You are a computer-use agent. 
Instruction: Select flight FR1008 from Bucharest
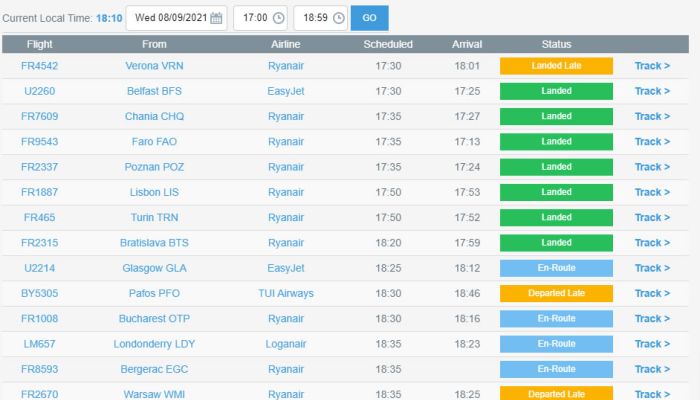pos(40,318)
